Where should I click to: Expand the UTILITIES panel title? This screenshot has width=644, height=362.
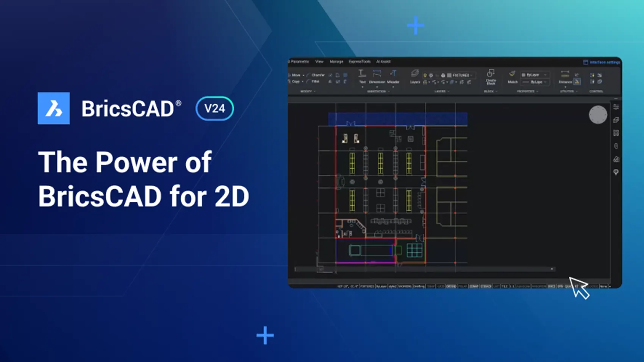pyautogui.click(x=569, y=91)
